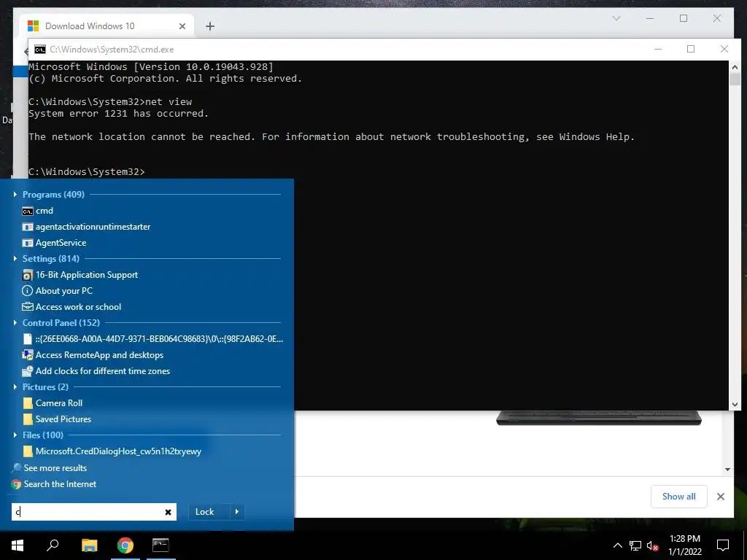The image size is (747, 560).
Task: Expand the power options arrow beside Lock
Action: pyautogui.click(x=237, y=512)
